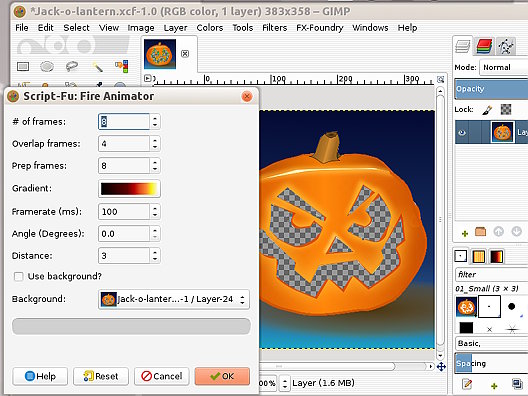
Task: Click the Jack-o-lantern image tab thumbnail
Action: (160, 54)
